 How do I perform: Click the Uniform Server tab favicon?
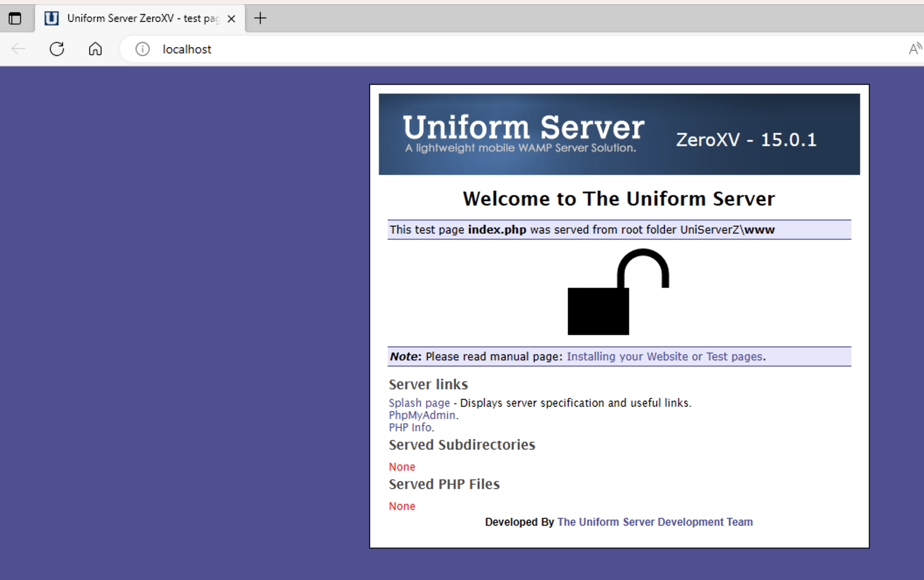[52, 18]
